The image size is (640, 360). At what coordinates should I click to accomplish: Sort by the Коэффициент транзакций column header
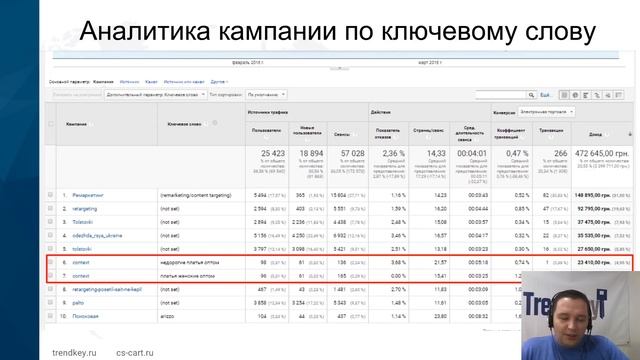(x=511, y=133)
